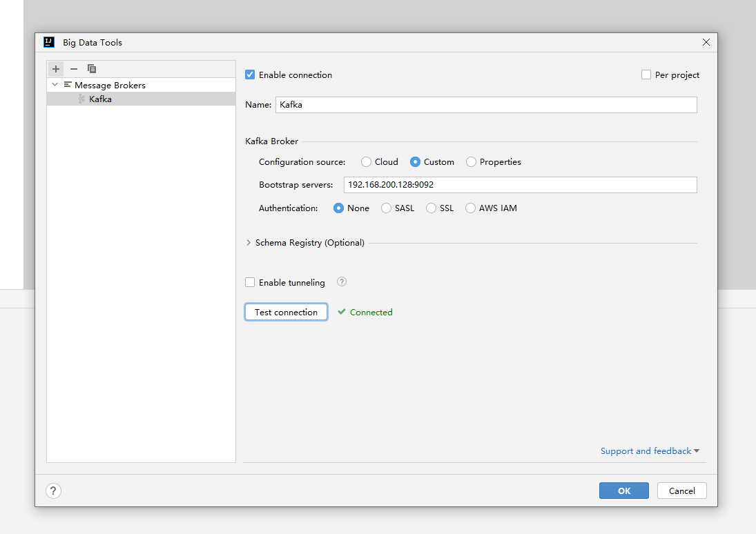
Task: Click the duplicate connection icon
Action: point(92,69)
